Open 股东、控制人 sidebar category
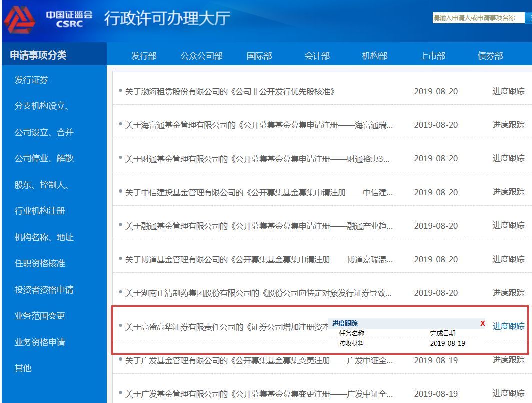532x403 pixels. pos(41,185)
